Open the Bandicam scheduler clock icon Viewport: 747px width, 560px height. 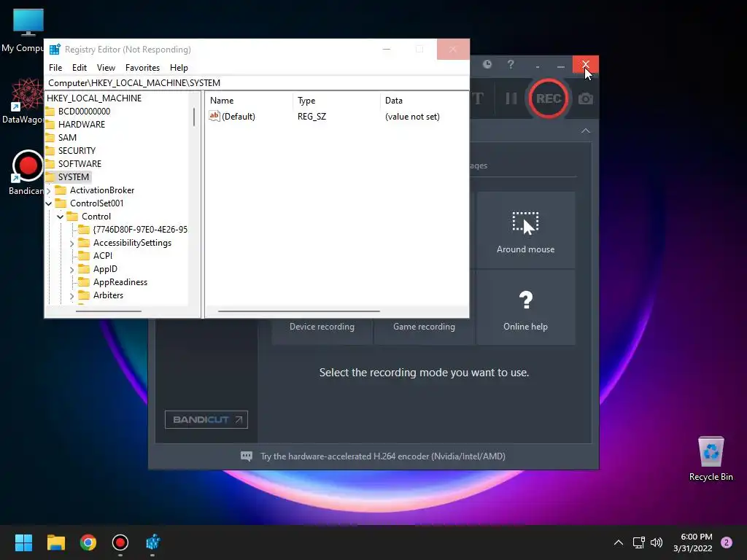[487, 64]
